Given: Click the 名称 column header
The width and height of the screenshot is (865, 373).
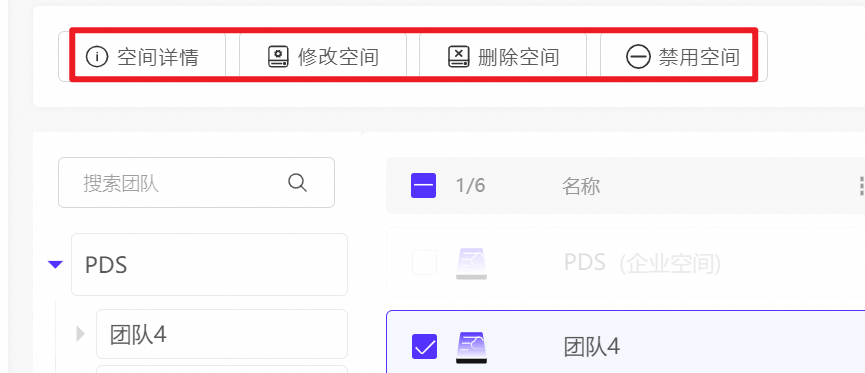Looking at the screenshot, I should pos(581,186).
